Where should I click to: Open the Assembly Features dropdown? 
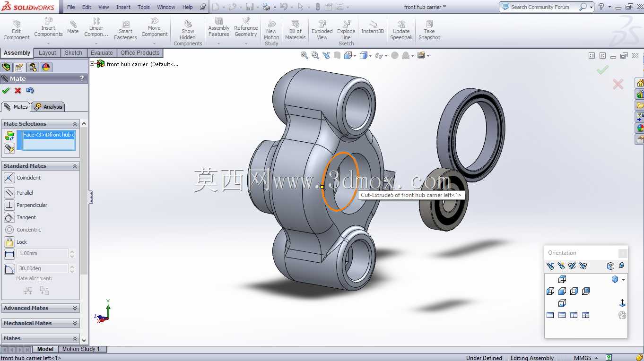coord(218,43)
